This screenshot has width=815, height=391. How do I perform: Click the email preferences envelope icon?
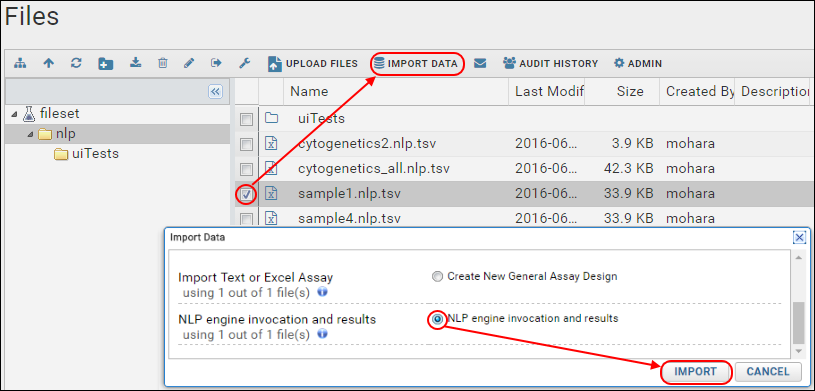point(480,63)
